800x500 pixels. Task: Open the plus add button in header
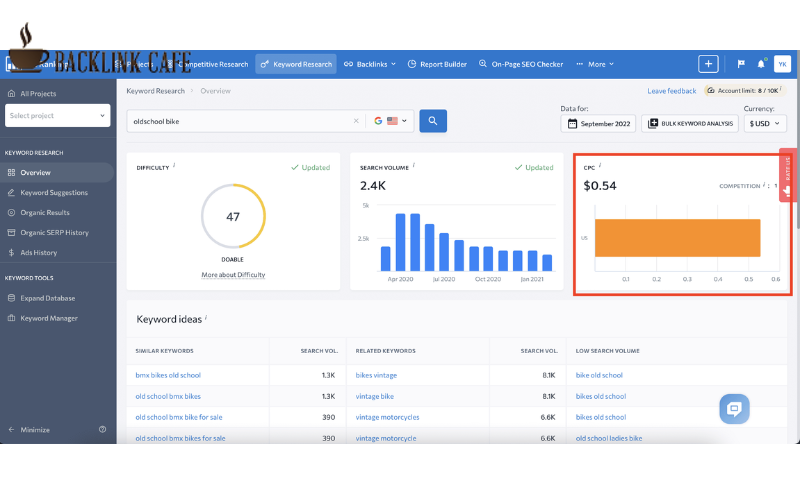(708, 64)
